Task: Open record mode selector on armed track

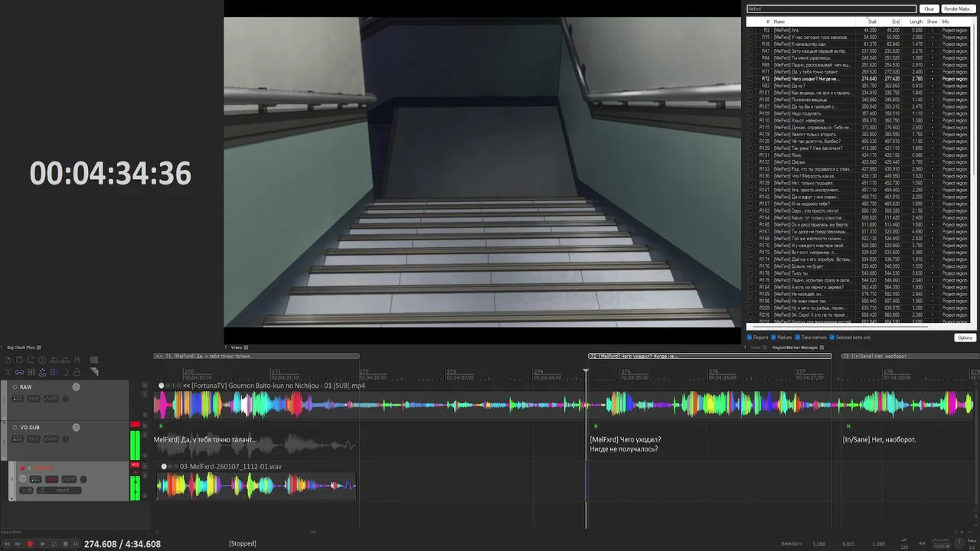Action: (26, 490)
